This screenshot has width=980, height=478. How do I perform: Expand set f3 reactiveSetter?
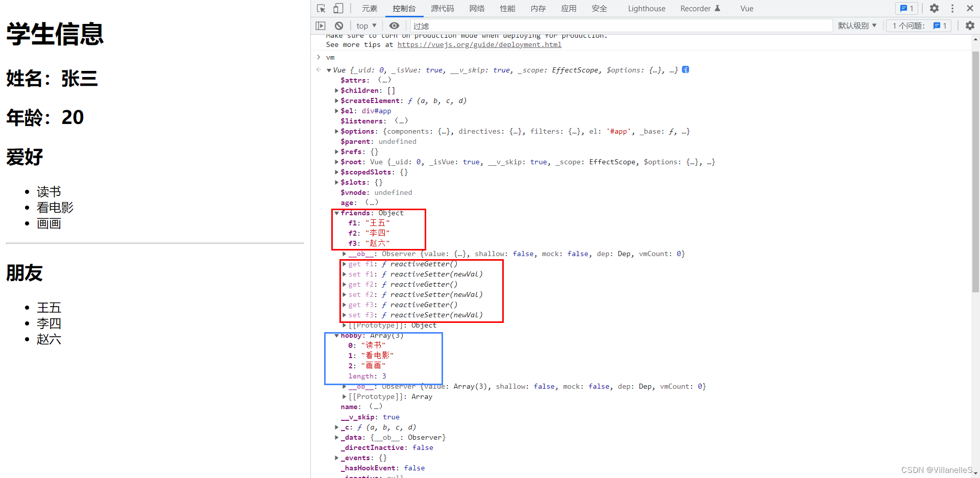pos(345,315)
